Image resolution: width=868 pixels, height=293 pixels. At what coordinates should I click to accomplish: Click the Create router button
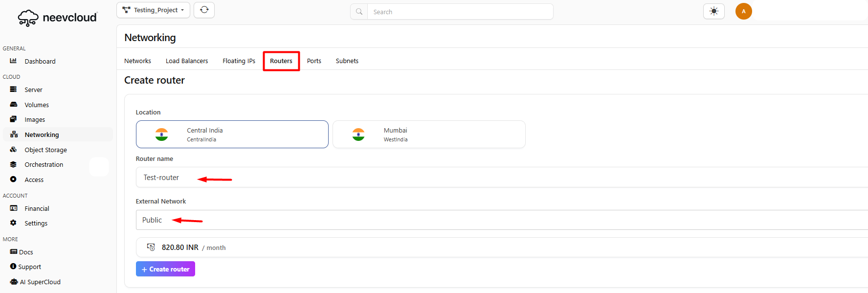[x=165, y=269]
